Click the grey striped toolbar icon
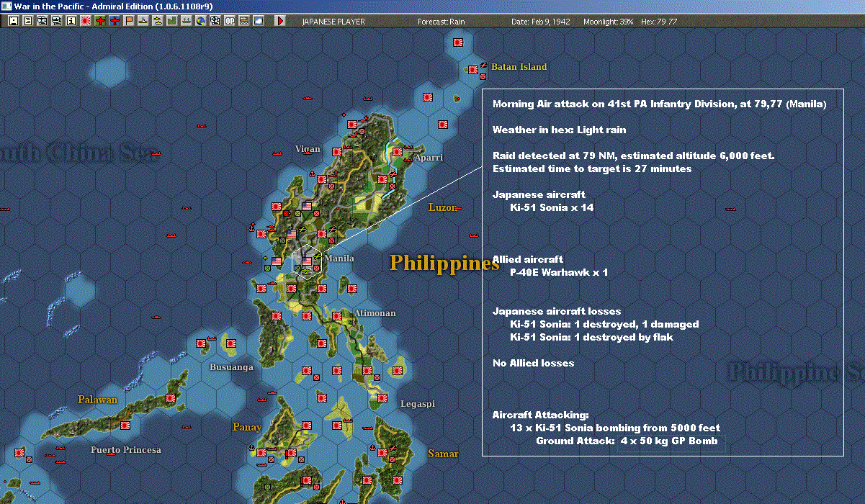 point(244,21)
